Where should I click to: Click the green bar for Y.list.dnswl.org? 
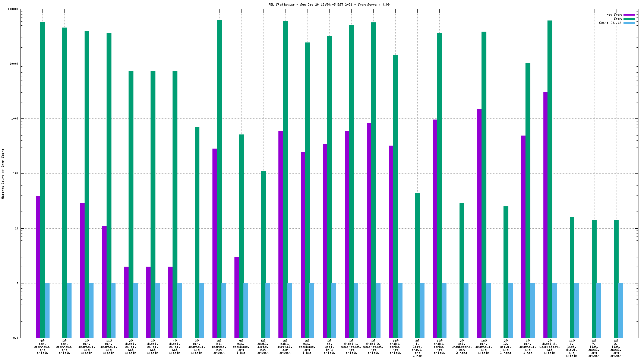[x=594, y=279]
